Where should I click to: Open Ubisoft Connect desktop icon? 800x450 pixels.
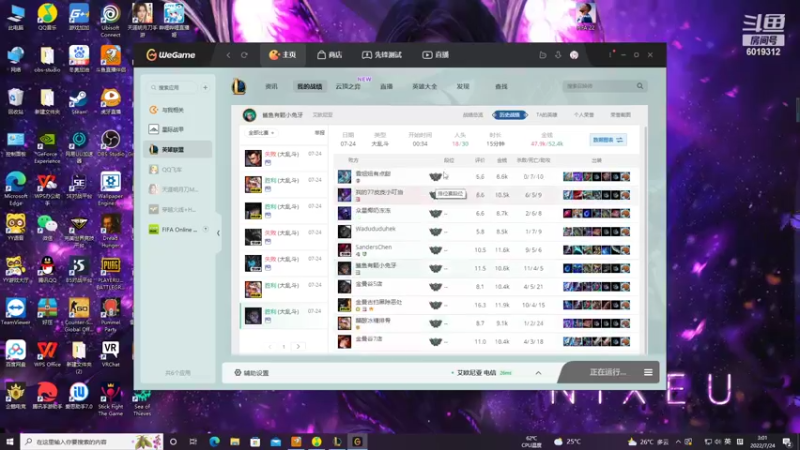pos(110,21)
